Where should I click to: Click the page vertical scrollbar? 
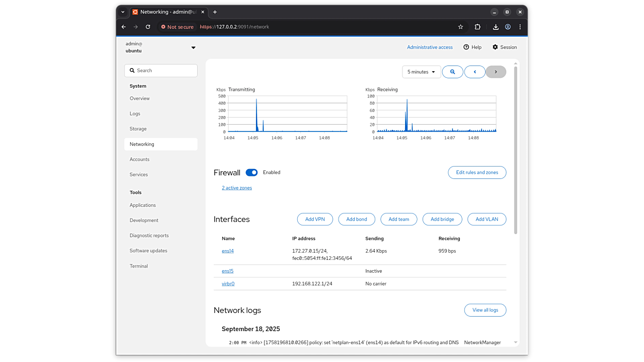pyautogui.click(x=515, y=150)
